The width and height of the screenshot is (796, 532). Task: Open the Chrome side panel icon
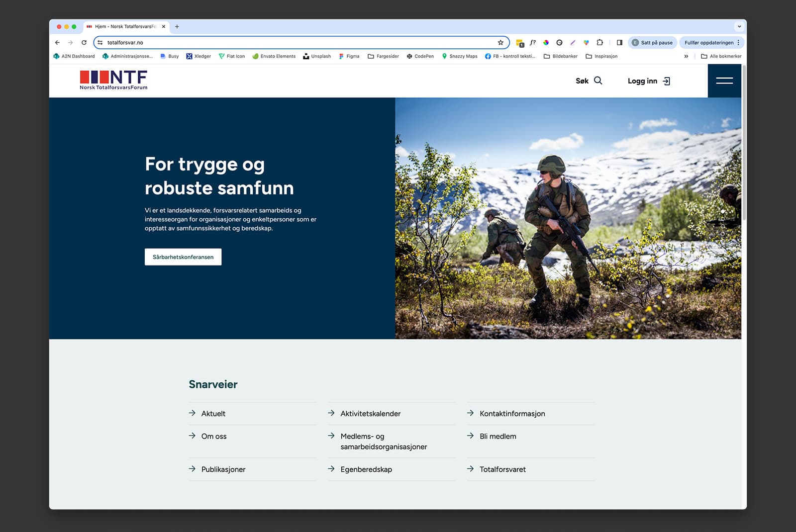pos(619,43)
